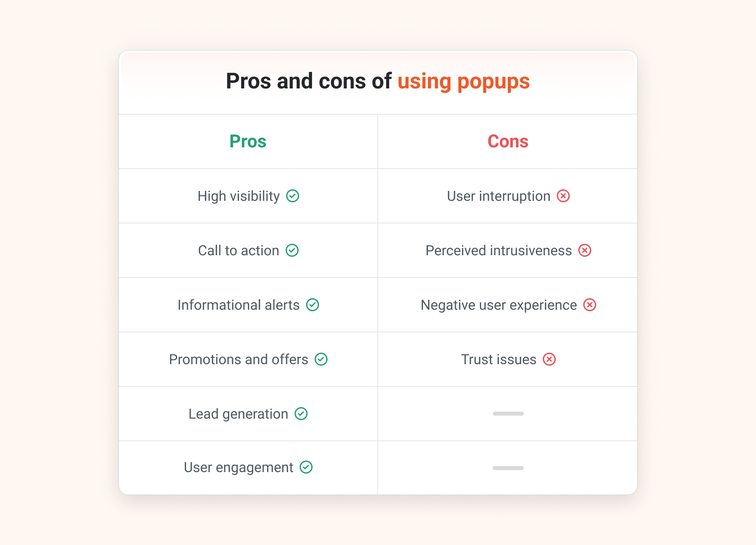Select the Pros column header

[248, 142]
